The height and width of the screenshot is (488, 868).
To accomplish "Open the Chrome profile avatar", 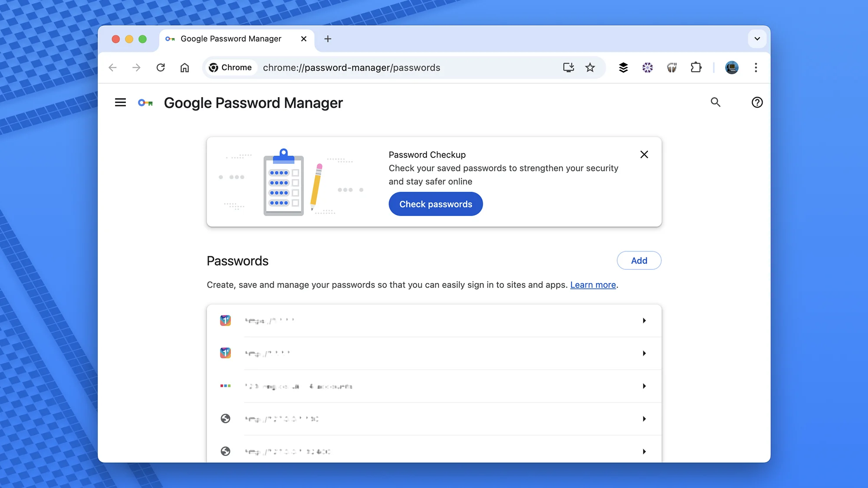I will coord(732,68).
